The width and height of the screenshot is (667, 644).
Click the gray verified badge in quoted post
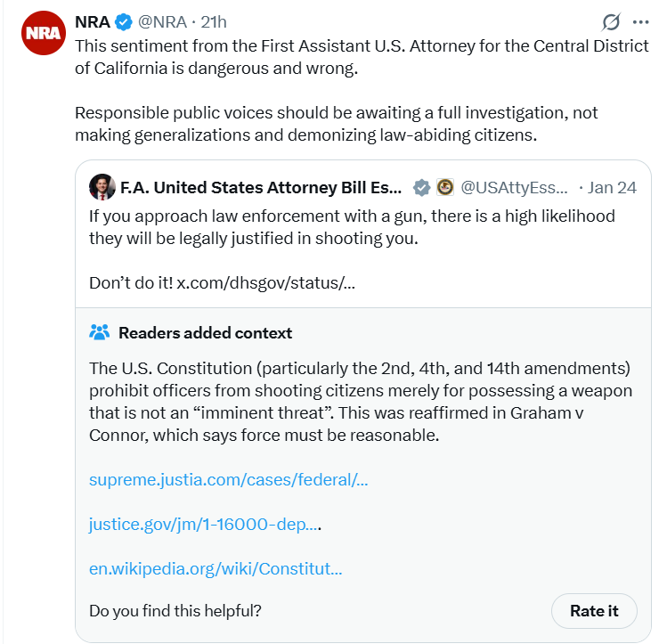coord(422,187)
